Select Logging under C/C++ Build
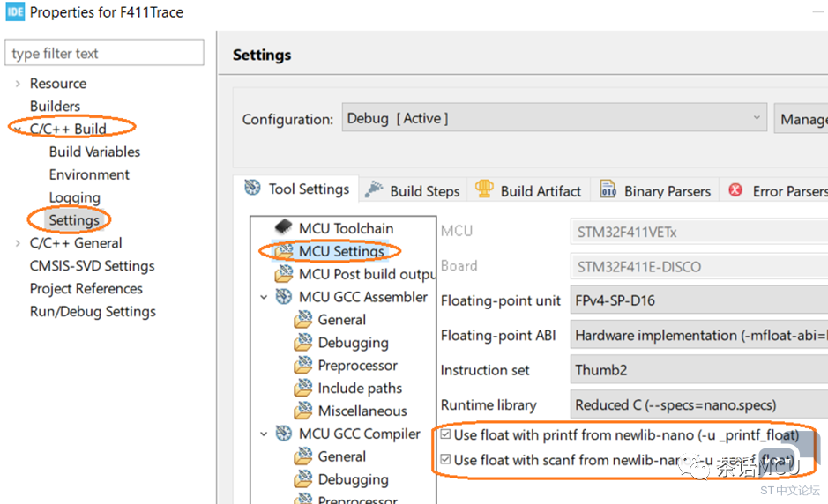828x504 pixels. tap(74, 197)
